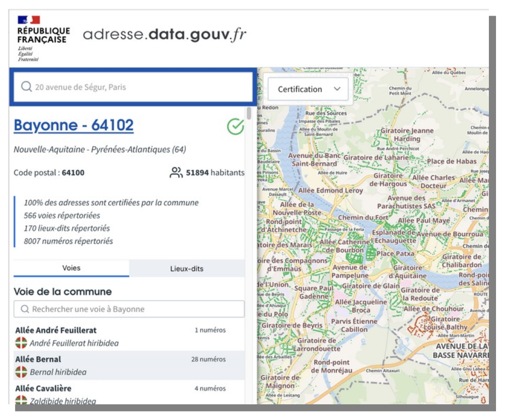The height and width of the screenshot is (420, 506).
Task: Click 'Rue des Sources' map label
Action: tap(326, 113)
